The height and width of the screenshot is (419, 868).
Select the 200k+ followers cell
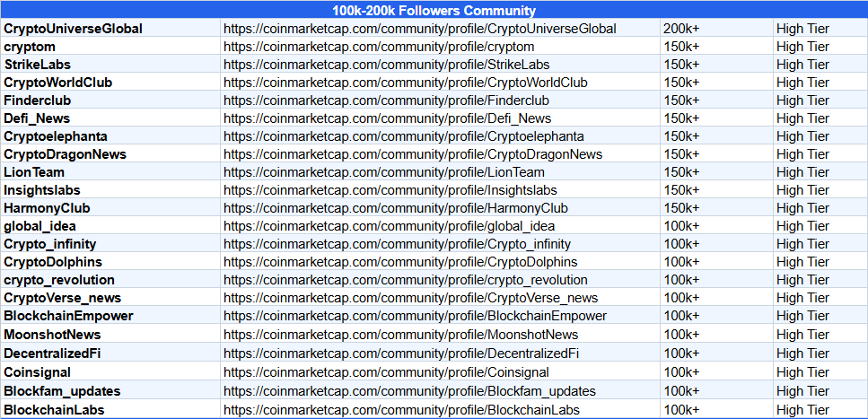click(x=716, y=28)
